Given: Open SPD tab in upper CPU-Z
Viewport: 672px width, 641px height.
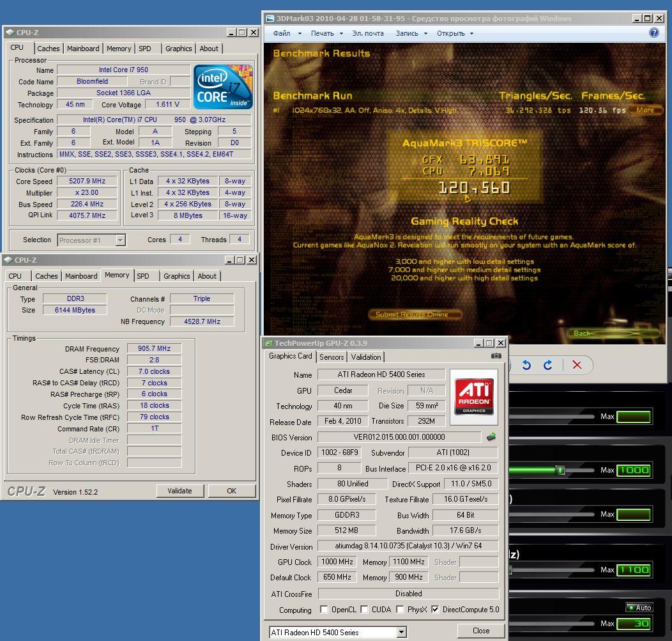Looking at the screenshot, I should (145, 49).
